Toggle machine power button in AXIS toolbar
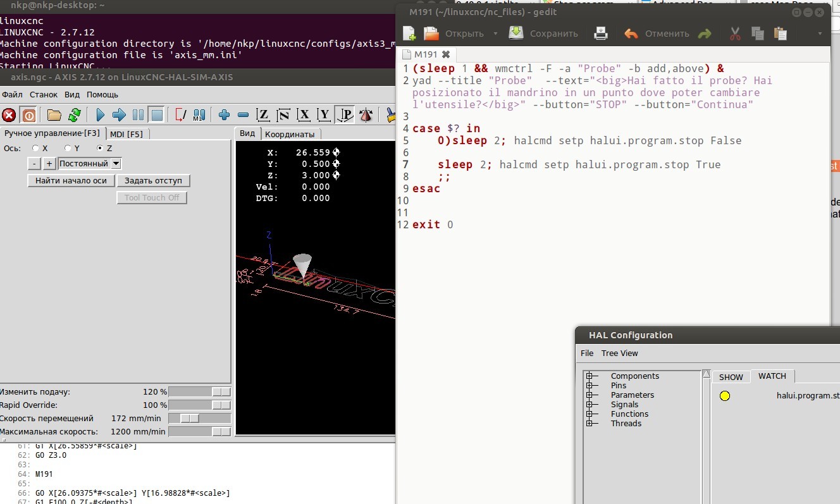 coord(29,115)
